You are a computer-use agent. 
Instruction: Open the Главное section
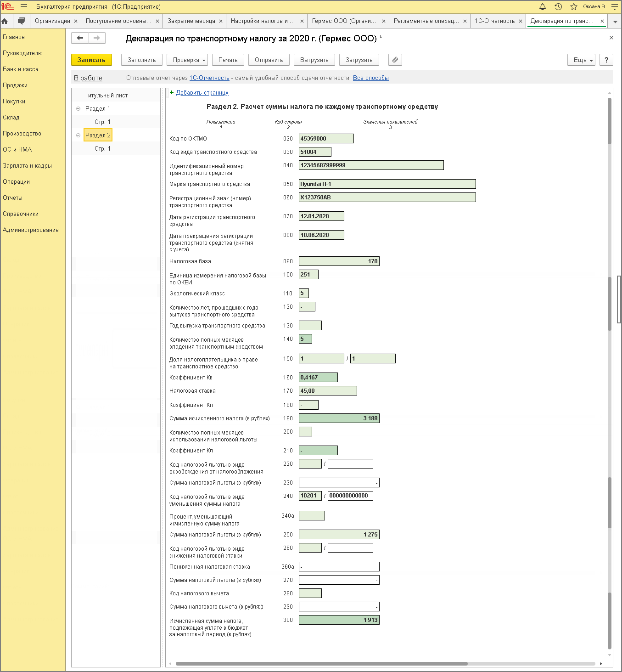14,37
